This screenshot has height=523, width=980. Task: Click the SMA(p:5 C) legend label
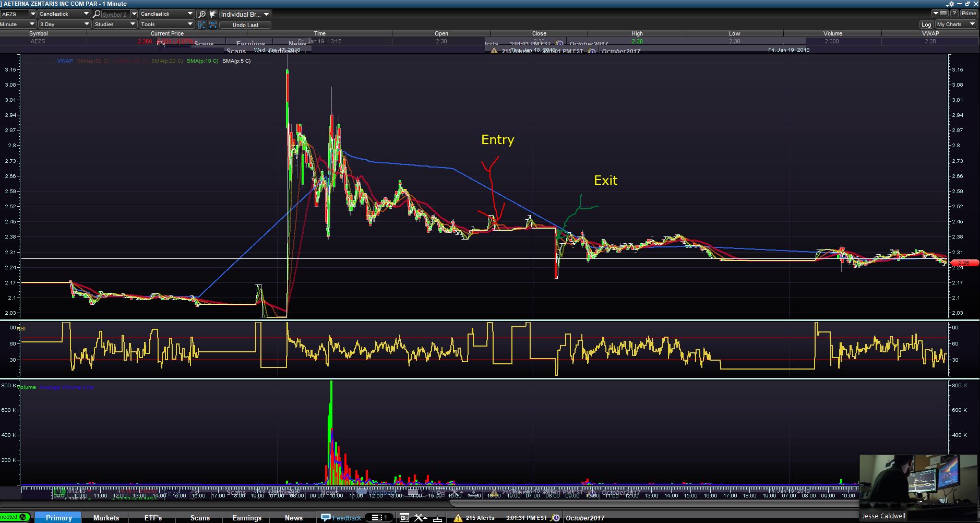236,61
